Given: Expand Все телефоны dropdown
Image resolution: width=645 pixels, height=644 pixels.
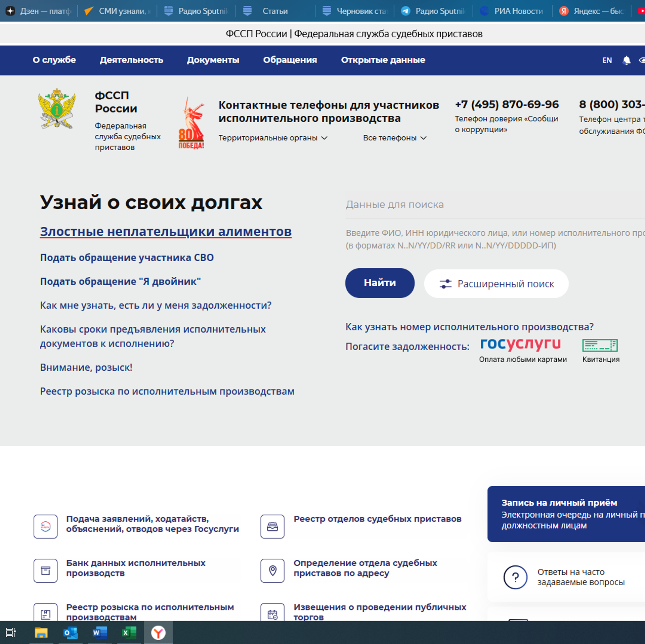Looking at the screenshot, I should coord(394,138).
